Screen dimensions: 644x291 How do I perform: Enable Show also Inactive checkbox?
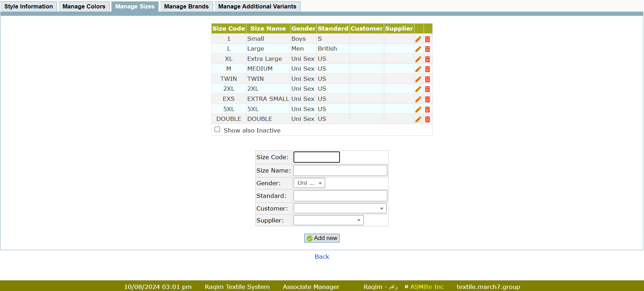[x=217, y=130]
